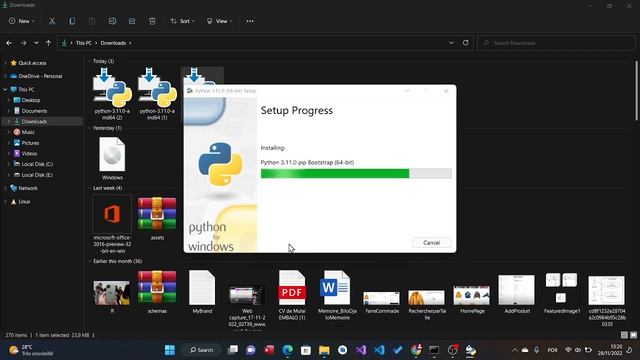Open Microsoft Edge from the taskbar

[287, 350]
